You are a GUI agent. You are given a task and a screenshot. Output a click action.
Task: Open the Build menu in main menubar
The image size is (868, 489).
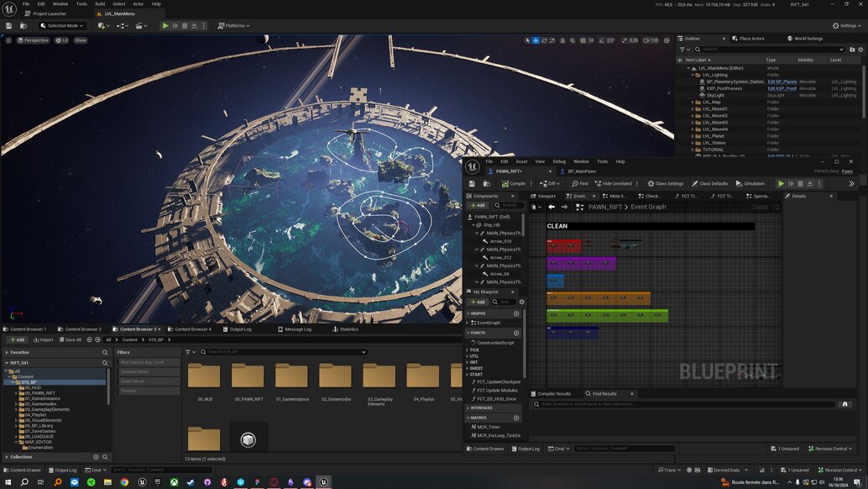[x=100, y=4]
